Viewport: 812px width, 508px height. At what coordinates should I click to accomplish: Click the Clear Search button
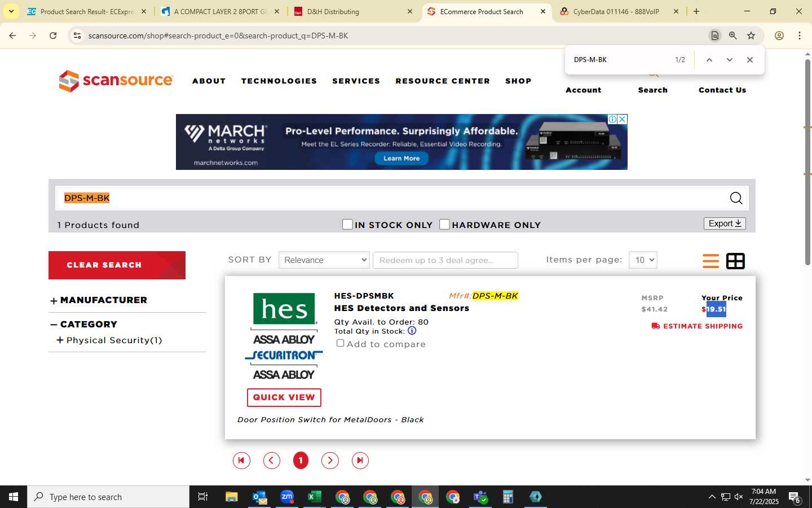point(117,265)
